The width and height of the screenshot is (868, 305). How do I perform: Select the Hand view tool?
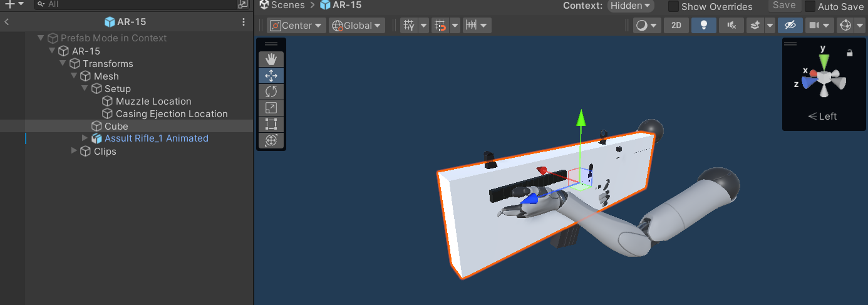click(x=271, y=59)
